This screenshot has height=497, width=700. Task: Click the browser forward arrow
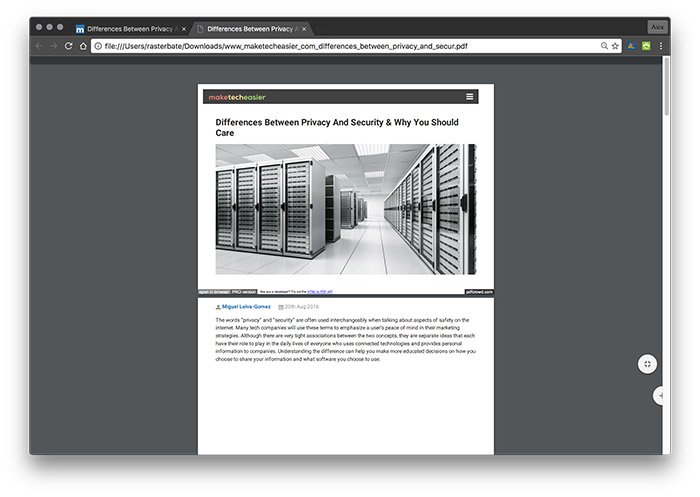point(54,46)
